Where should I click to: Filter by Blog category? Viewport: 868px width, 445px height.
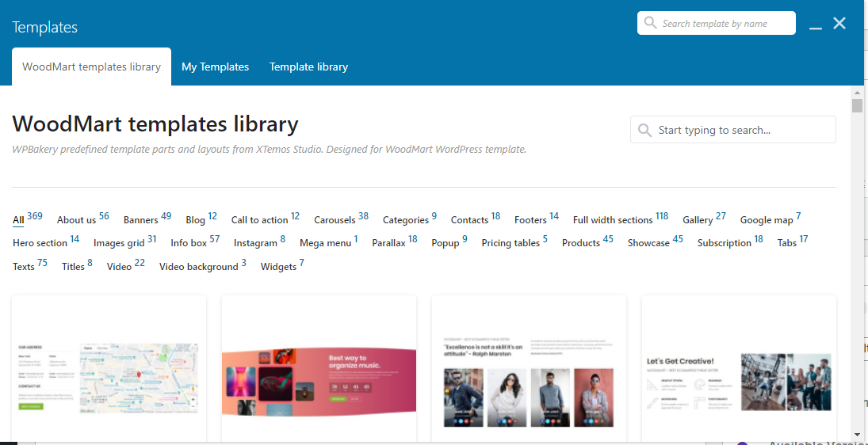201,219
